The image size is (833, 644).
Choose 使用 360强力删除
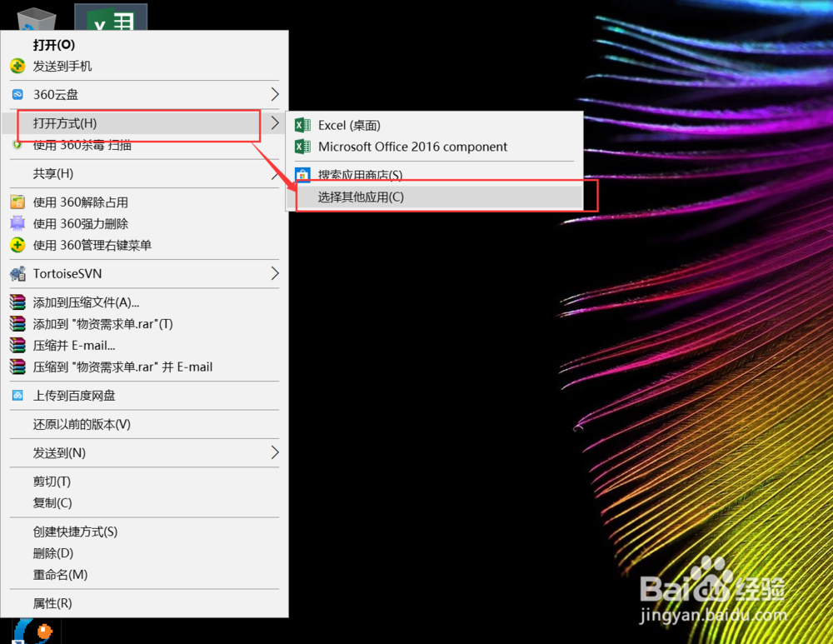[x=144, y=224]
